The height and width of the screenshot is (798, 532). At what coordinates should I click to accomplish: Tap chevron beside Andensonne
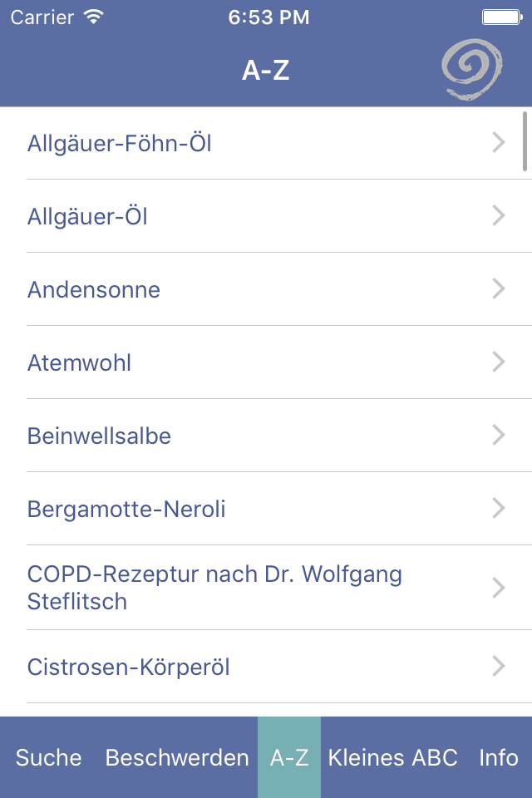tap(499, 289)
